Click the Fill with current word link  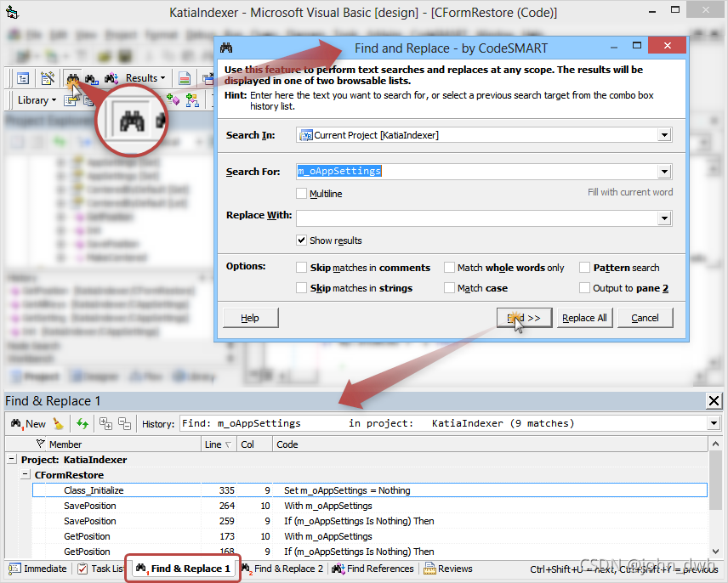629,193
